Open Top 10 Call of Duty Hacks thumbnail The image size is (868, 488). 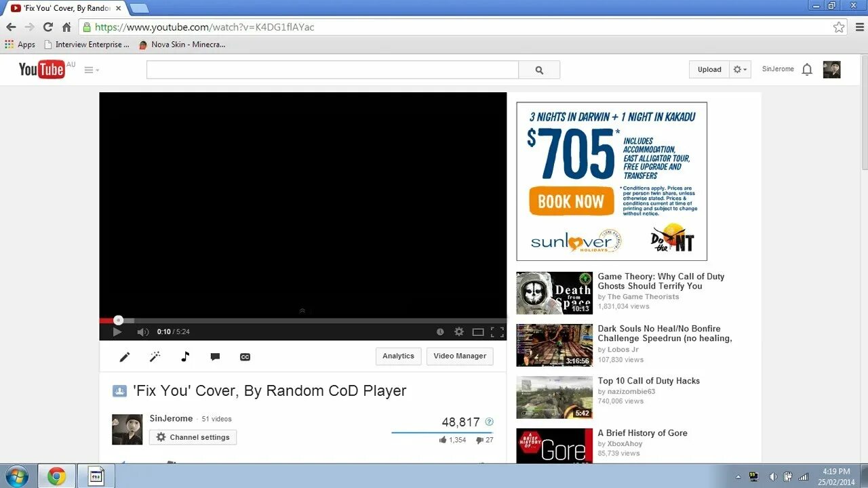click(x=554, y=397)
